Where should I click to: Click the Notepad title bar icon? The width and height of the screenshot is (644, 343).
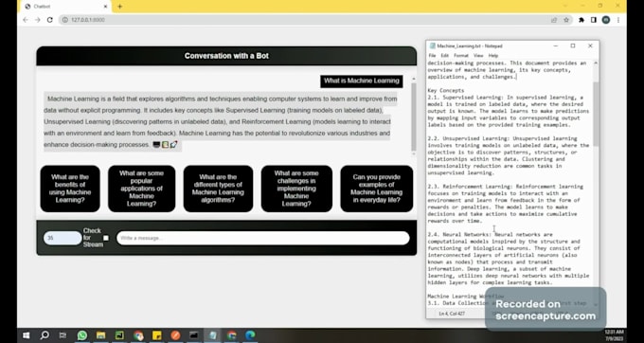point(432,46)
